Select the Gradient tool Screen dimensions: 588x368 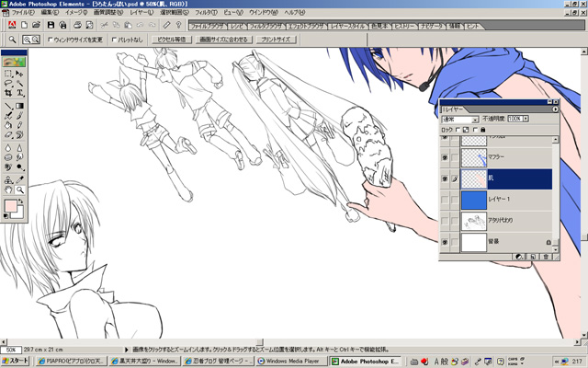click(x=19, y=107)
